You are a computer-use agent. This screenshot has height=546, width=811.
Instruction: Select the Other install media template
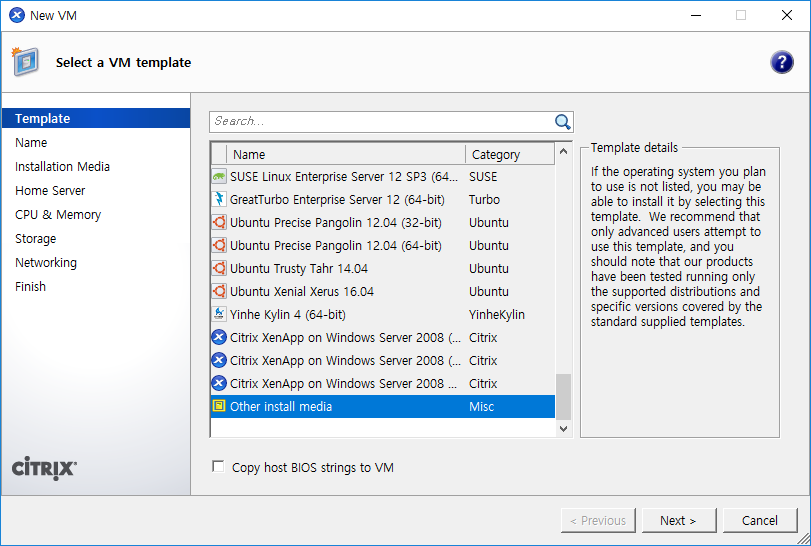383,406
